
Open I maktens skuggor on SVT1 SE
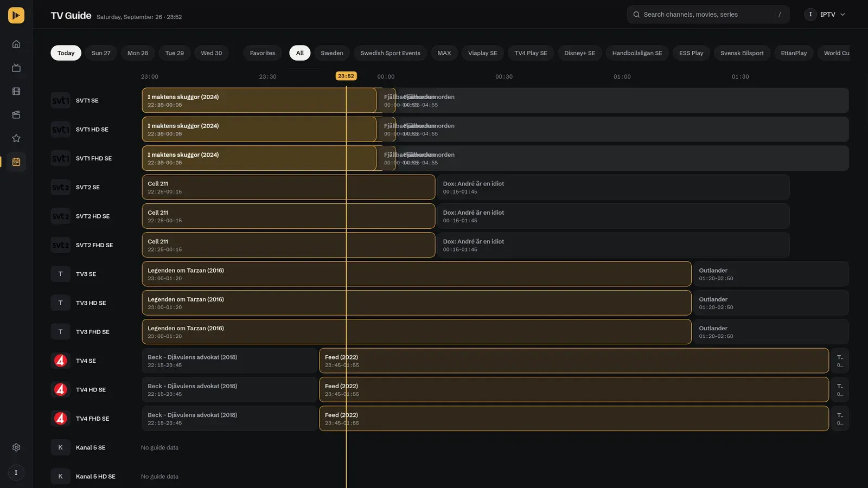pos(259,100)
